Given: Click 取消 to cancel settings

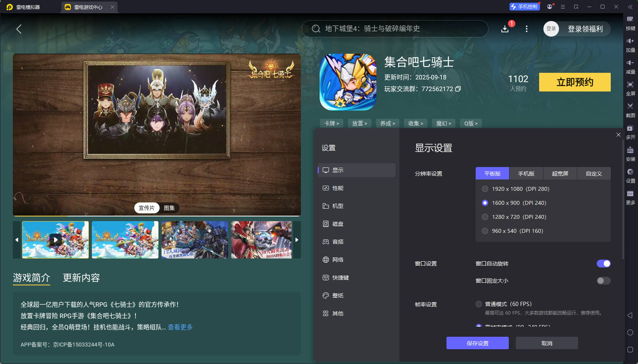Looking at the screenshot, I should coord(547,343).
